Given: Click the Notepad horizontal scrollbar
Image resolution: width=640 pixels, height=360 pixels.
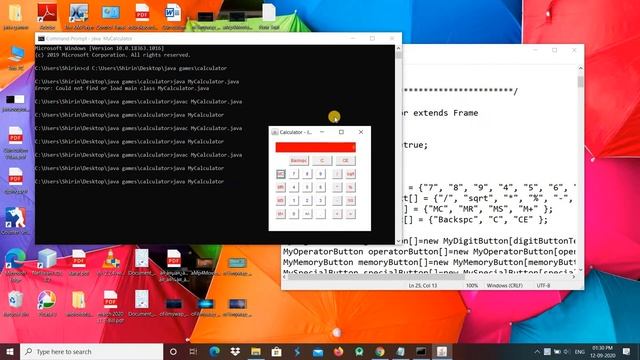Looking at the screenshot, I should [429, 277].
